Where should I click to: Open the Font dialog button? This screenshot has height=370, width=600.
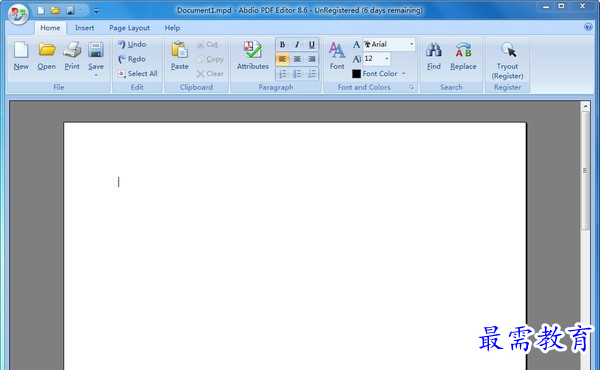click(337, 56)
